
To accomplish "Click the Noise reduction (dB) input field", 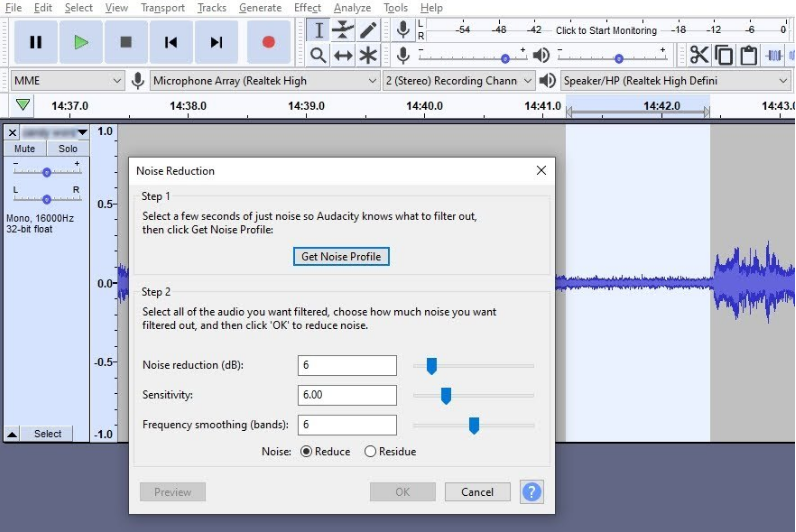I will point(347,365).
